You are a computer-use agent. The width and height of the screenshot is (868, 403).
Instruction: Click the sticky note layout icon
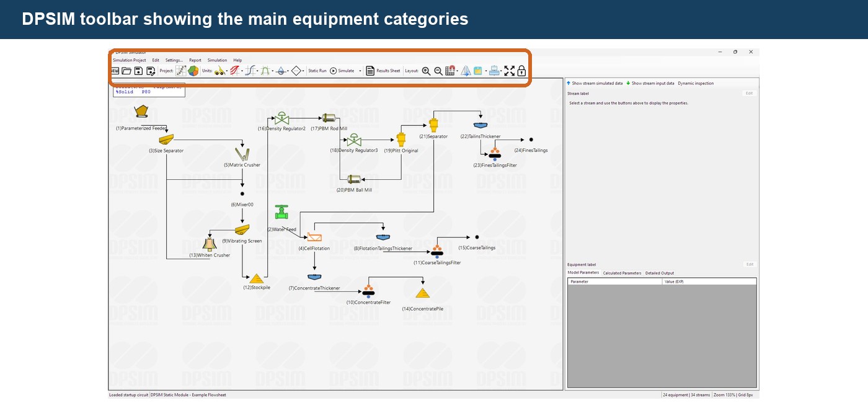pos(479,71)
